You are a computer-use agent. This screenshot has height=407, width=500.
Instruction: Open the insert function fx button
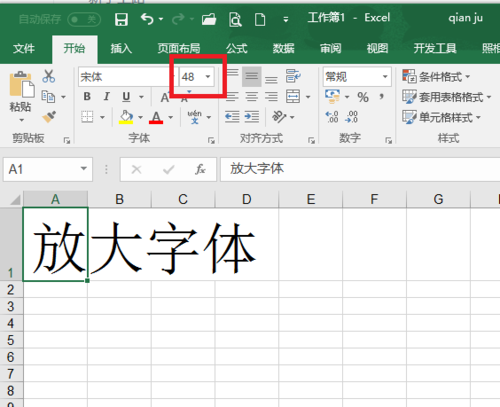click(x=200, y=169)
